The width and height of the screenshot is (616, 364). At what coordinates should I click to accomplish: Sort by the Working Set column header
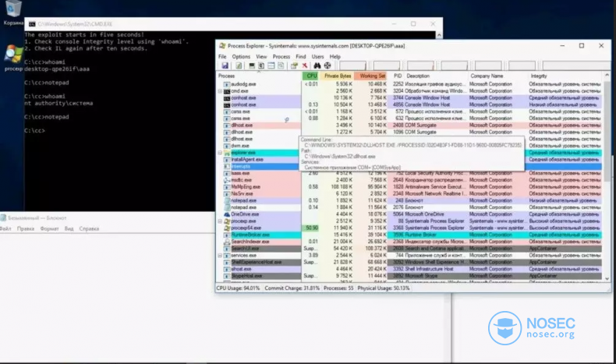(371, 76)
